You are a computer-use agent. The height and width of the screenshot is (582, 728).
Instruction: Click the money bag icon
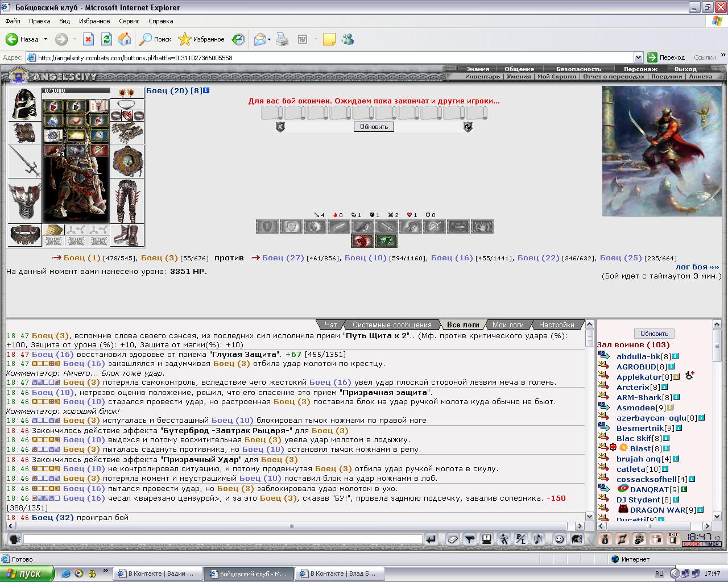pos(605,539)
